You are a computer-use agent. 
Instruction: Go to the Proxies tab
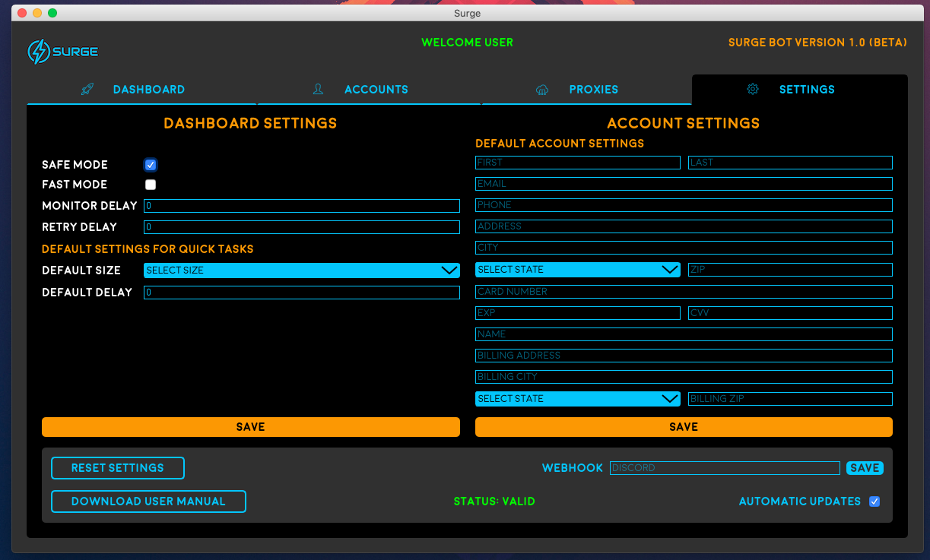[x=586, y=90]
